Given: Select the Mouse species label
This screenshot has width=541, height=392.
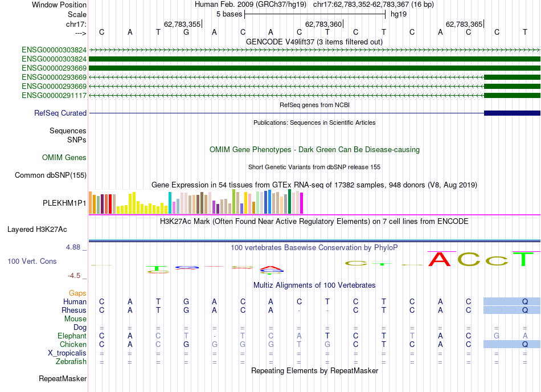Looking at the screenshot, I should 75,319.
